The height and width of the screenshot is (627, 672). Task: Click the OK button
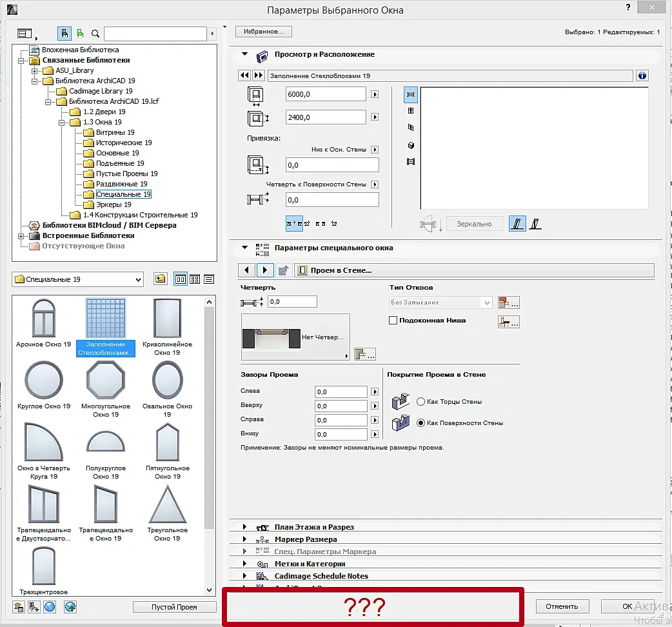(x=628, y=606)
